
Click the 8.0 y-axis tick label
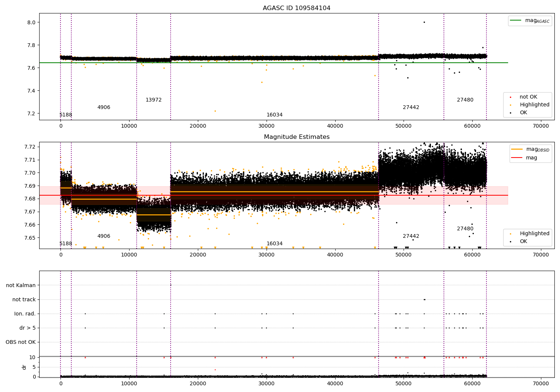point(31,22)
